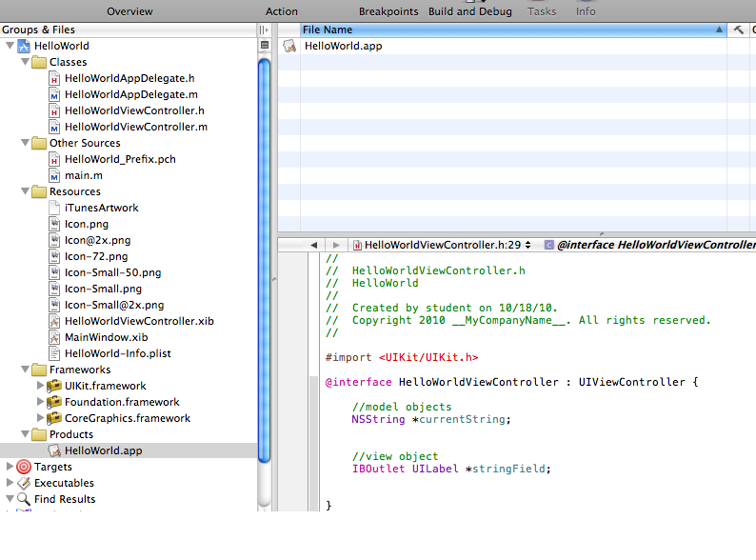Expand the Targets group
Viewport: 756px width, 560px height.
pos(10,467)
